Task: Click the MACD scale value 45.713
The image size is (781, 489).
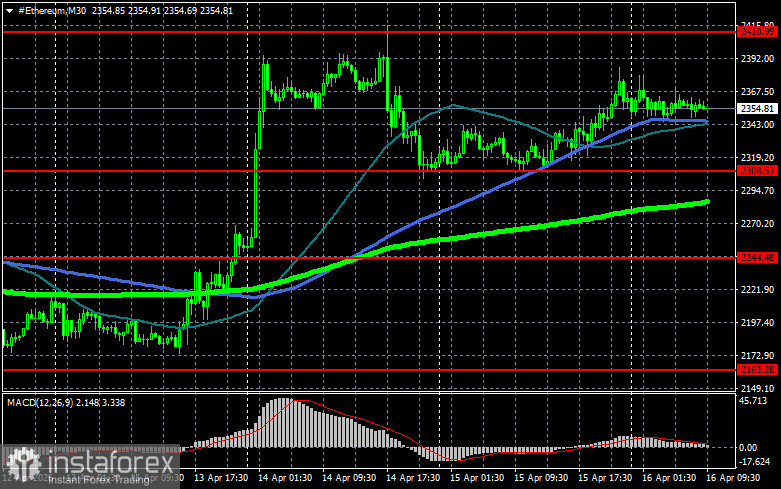Action: pos(753,401)
